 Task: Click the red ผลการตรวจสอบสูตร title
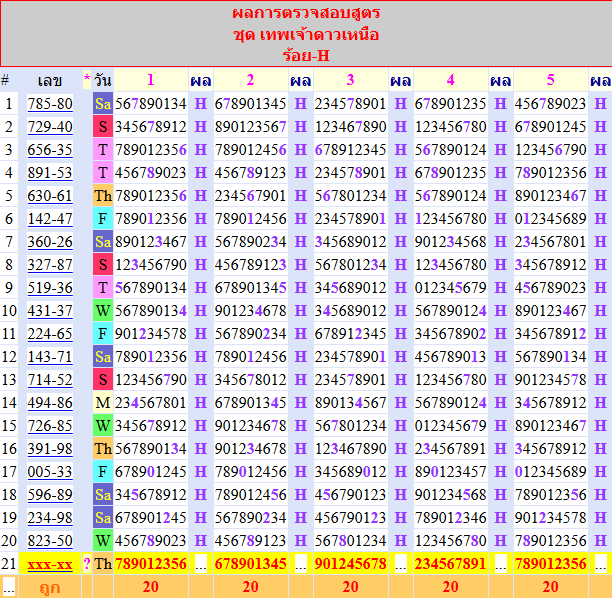pyautogui.click(x=305, y=15)
